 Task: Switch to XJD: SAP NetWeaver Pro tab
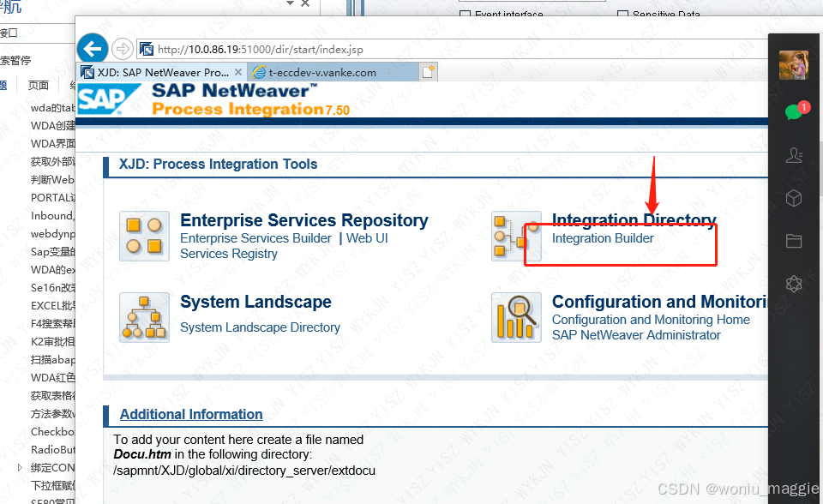(x=163, y=73)
